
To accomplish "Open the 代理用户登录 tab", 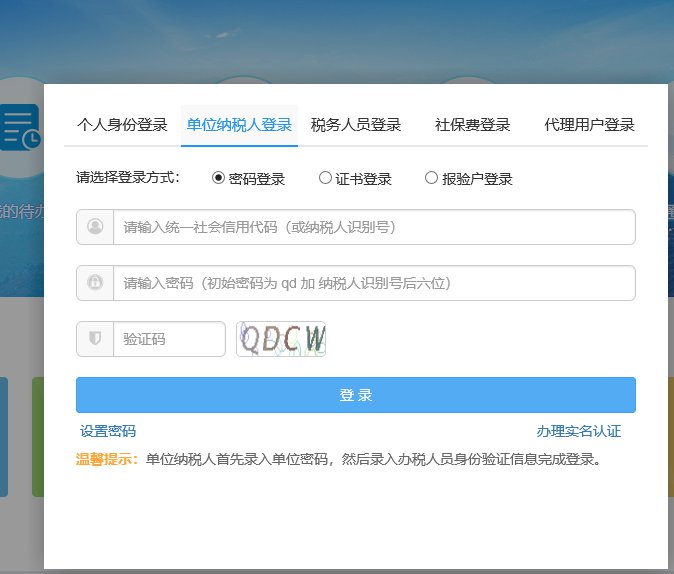I will tap(589, 125).
